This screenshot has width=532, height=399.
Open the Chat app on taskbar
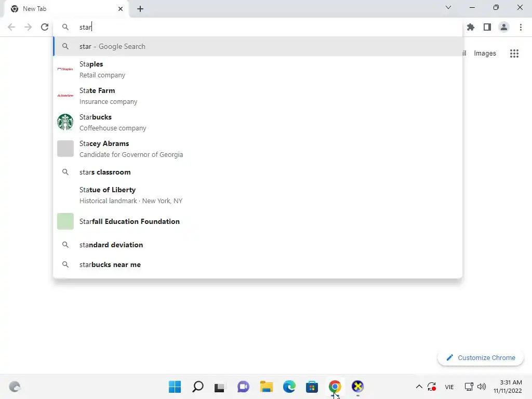point(243,387)
